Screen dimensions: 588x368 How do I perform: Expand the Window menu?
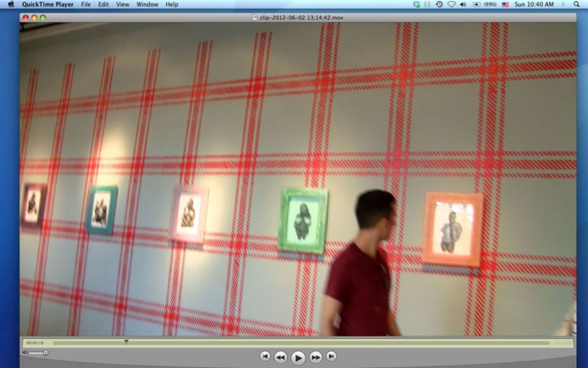click(x=147, y=5)
